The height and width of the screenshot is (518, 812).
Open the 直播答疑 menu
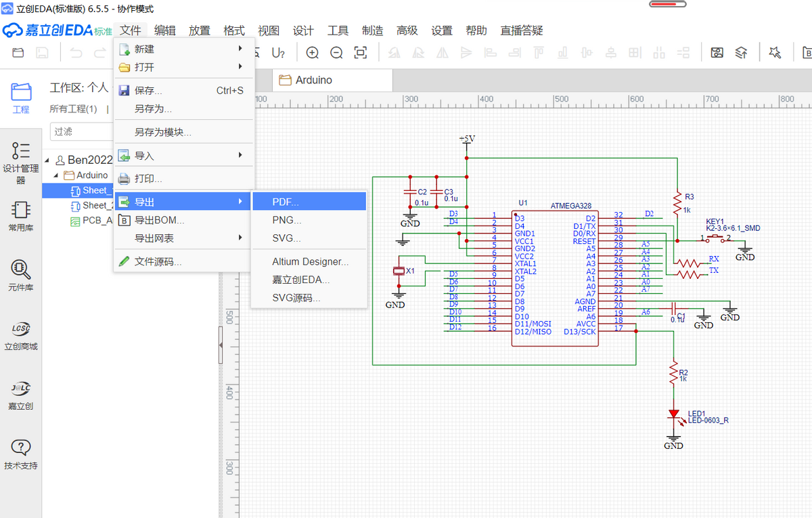(522, 30)
